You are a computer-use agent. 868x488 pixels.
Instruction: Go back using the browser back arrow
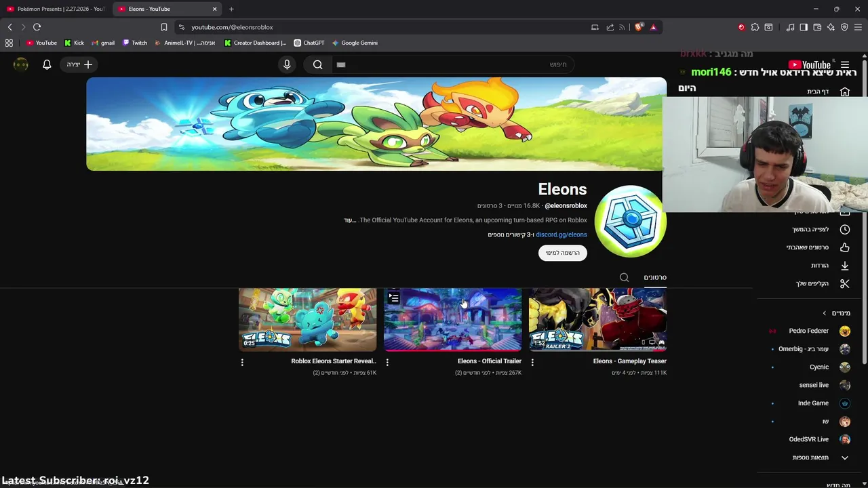pos(9,27)
